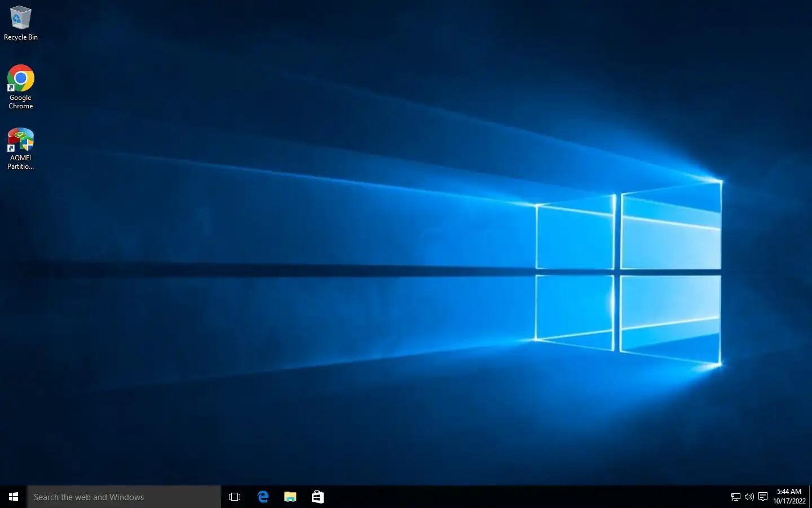Viewport: 812px width, 508px height.
Task: Open the network status tray icon
Action: (736, 497)
